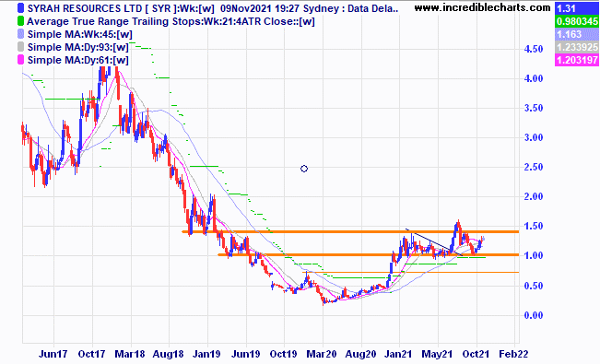Click the 1.163 moving average value box
600x364 pixels.
click(577, 34)
